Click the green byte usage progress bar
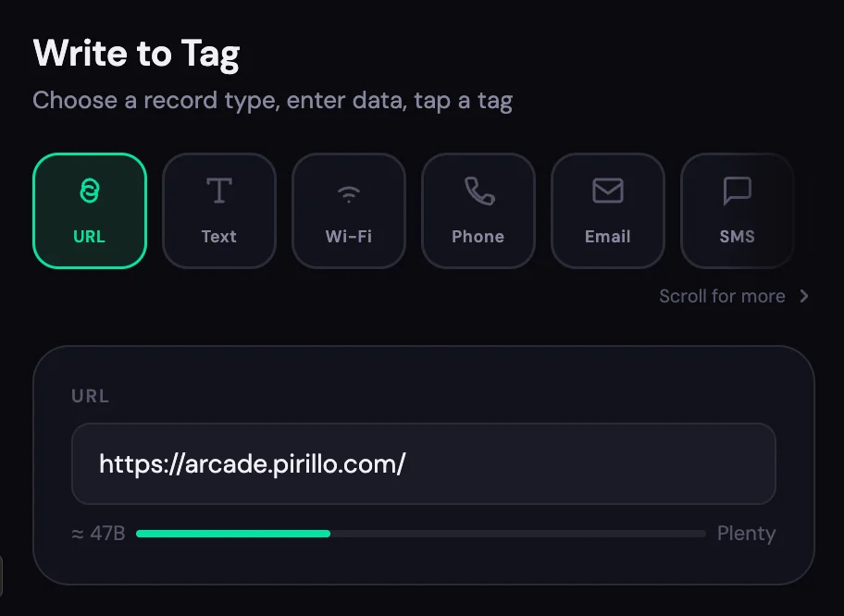This screenshot has width=844, height=616. pos(231,534)
